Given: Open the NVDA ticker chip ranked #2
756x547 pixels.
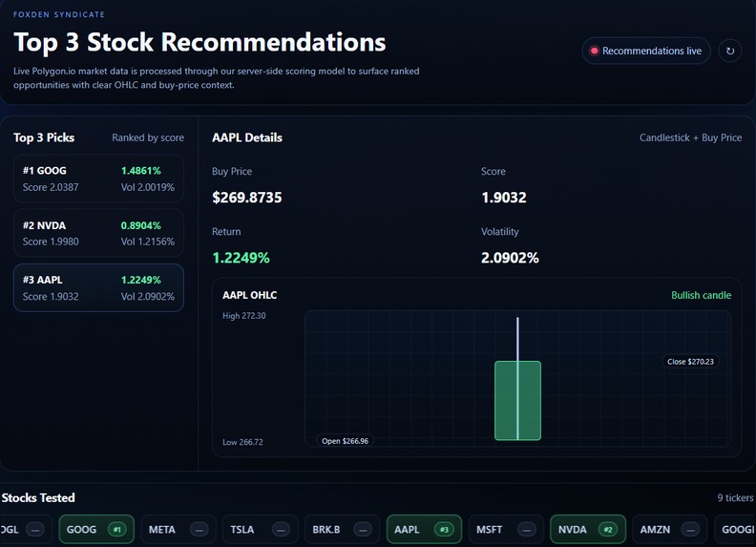Looking at the screenshot, I should [x=588, y=529].
